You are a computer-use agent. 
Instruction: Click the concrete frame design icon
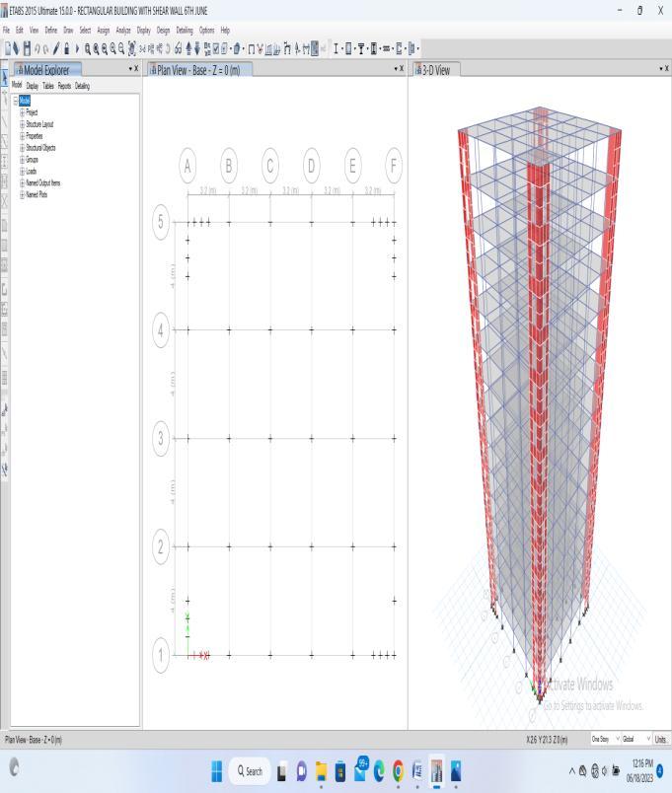coord(348,48)
